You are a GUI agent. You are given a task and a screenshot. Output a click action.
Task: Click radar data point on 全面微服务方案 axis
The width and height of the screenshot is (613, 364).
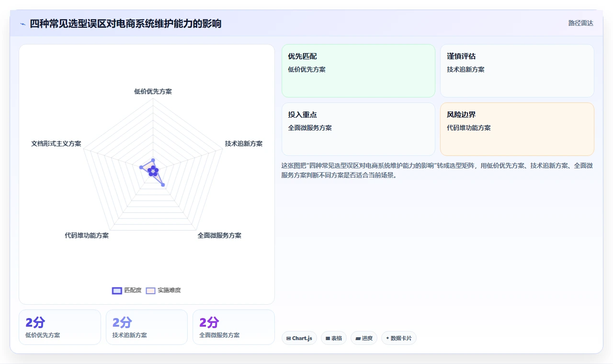click(163, 185)
